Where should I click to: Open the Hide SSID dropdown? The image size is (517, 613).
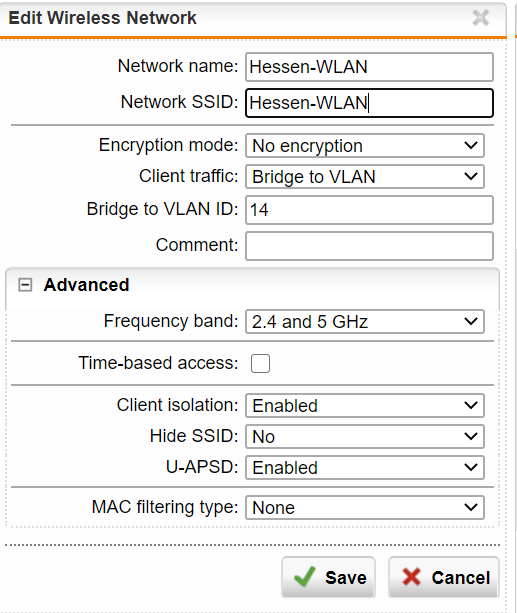point(365,436)
